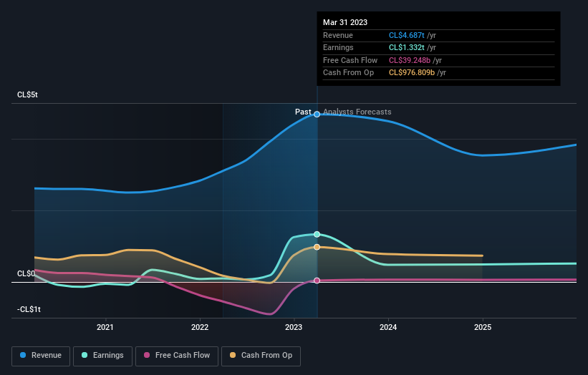Click the Past label on chart
Viewport: 588px width, 375px height.
point(303,112)
